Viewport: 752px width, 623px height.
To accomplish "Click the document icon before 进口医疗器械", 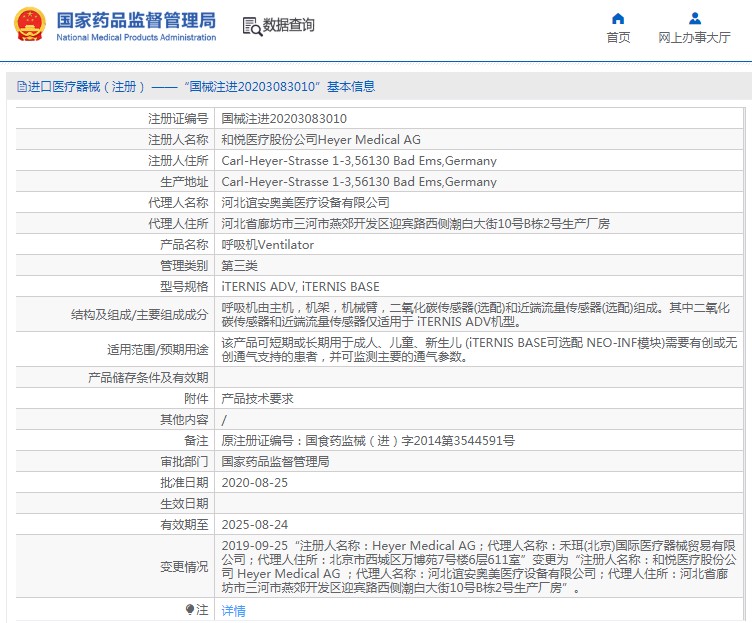I will point(22,87).
